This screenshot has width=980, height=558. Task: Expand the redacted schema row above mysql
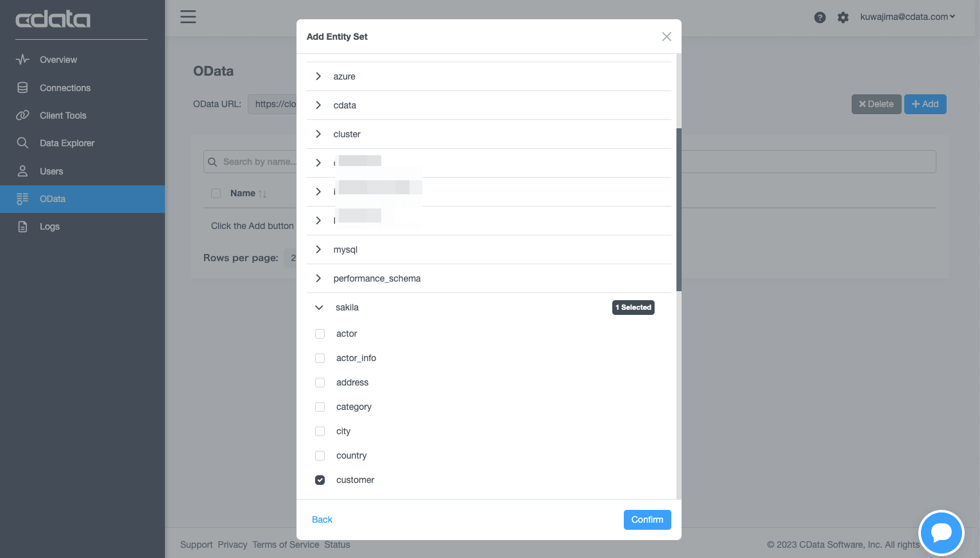coord(318,221)
